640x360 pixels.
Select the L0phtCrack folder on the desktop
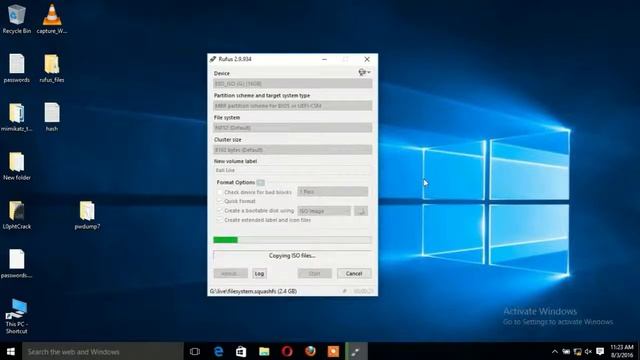point(16,215)
